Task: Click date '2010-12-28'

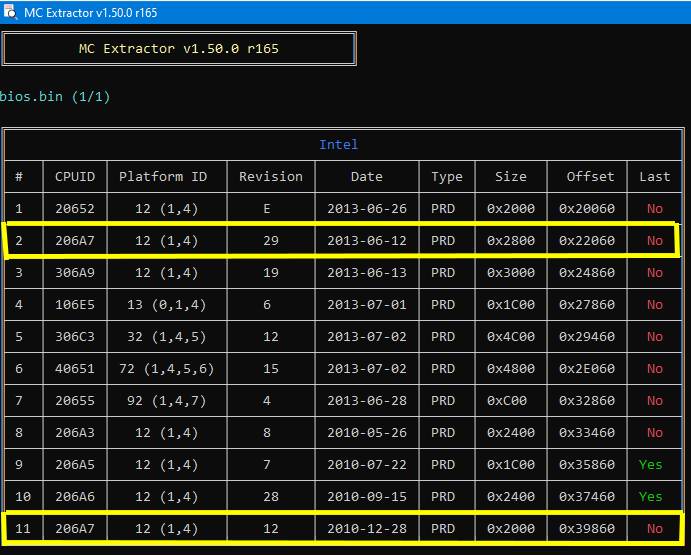Action: pyautogui.click(x=367, y=529)
